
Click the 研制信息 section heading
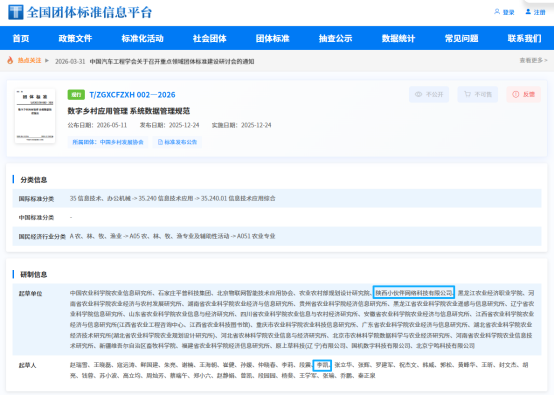pos(34,275)
